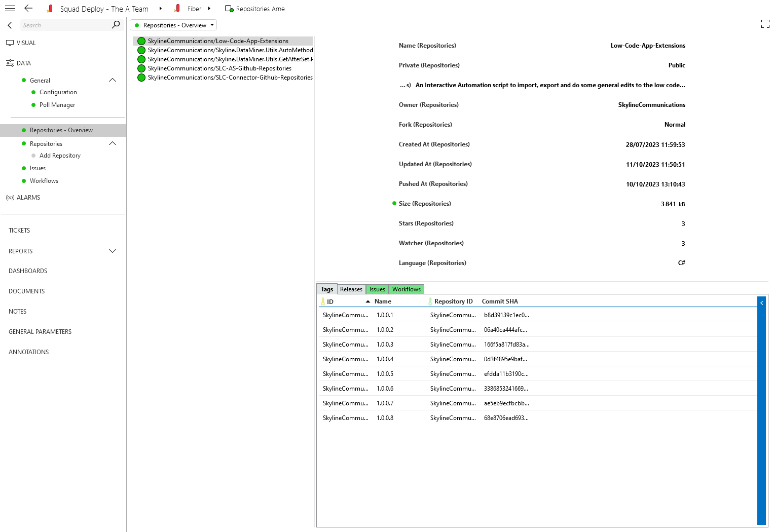Sort by the ID column header
The width and height of the screenshot is (774, 532).
[x=330, y=301]
